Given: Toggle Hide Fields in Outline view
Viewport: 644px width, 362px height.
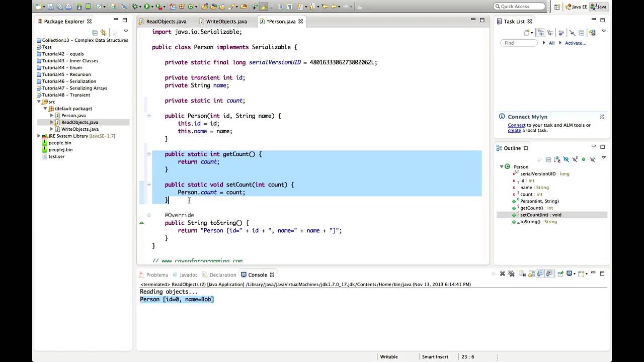Looking at the screenshot, I should (x=566, y=159).
